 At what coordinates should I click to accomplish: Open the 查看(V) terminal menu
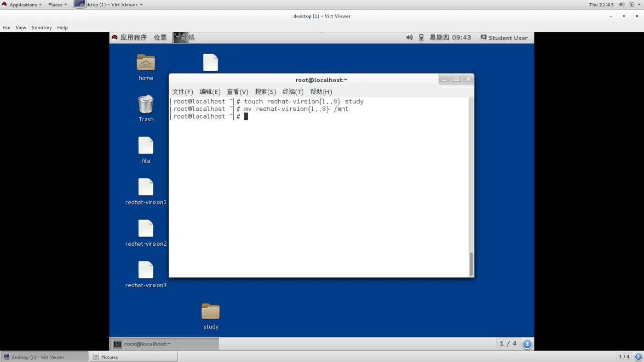pos(237,91)
